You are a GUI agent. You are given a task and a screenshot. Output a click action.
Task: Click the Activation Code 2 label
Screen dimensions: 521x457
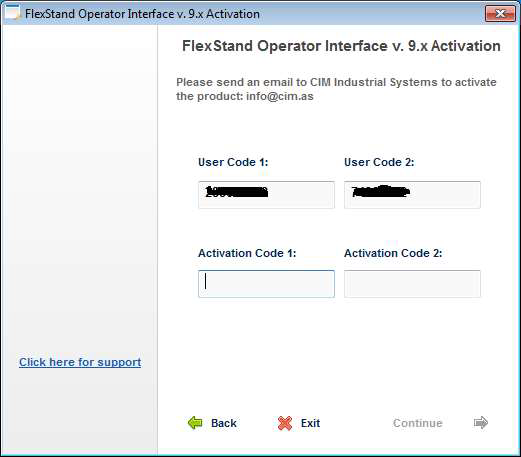393,253
